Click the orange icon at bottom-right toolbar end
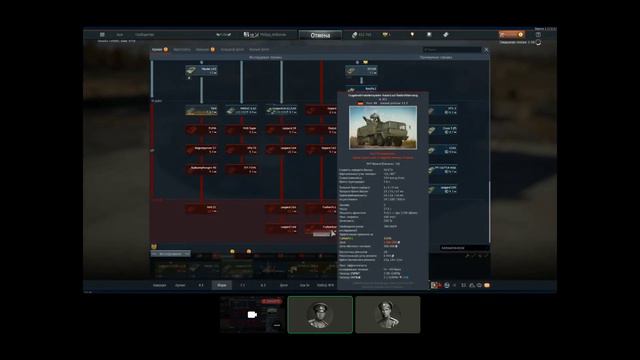The height and width of the screenshot is (360, 640). point(487,285)
